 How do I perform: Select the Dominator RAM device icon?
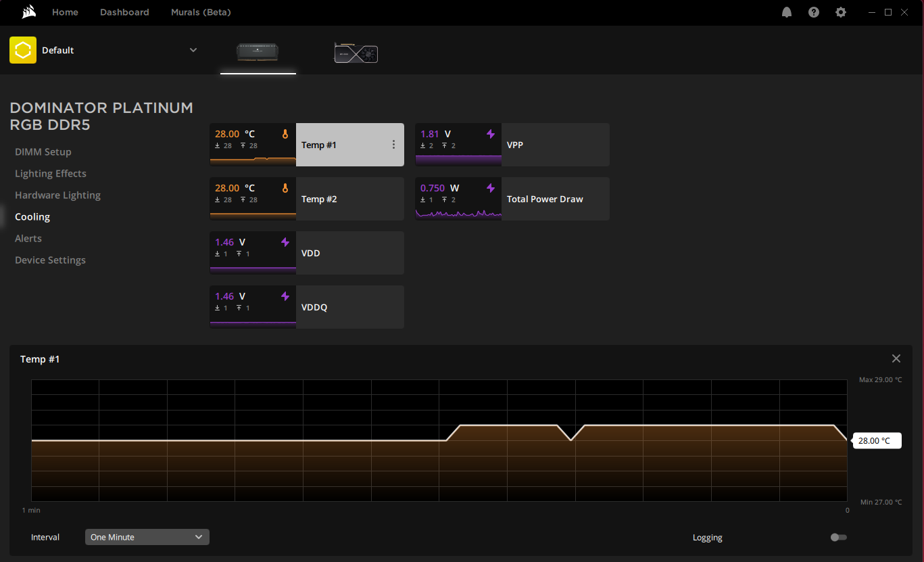coord(258,52)
